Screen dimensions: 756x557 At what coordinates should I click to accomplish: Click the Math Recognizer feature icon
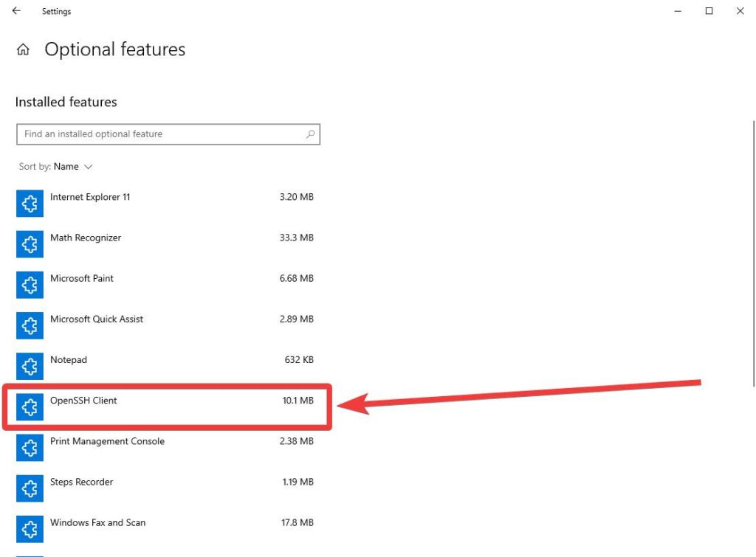click(29, 244)
